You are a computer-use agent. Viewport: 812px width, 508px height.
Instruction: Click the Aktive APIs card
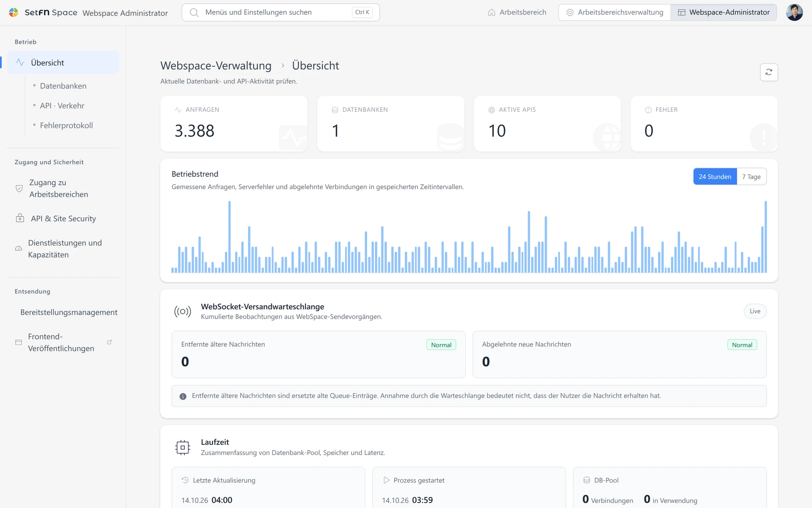[x=547, y=124]
